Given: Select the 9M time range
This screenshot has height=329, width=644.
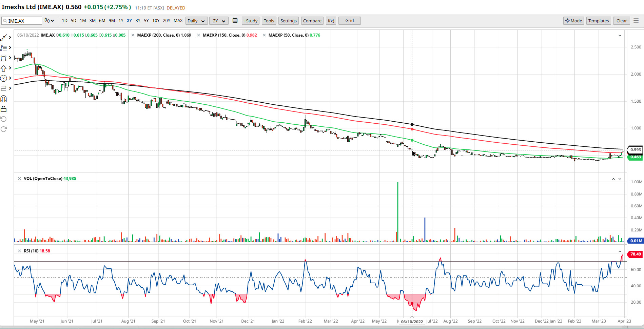Looking at the screenshot, I should [x=112, y=21].
